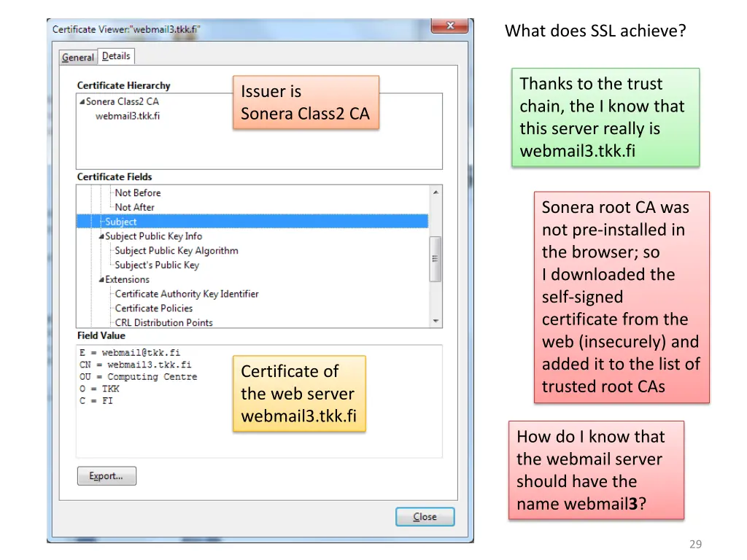The height and width of the screenshot is (560, 747).
Task: Collapse the Extensions node
Action: [x=101, y=279]
